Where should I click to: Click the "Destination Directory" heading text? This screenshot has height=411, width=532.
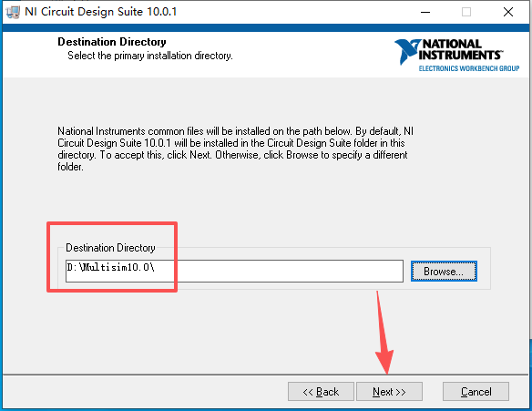coord(112,42)
